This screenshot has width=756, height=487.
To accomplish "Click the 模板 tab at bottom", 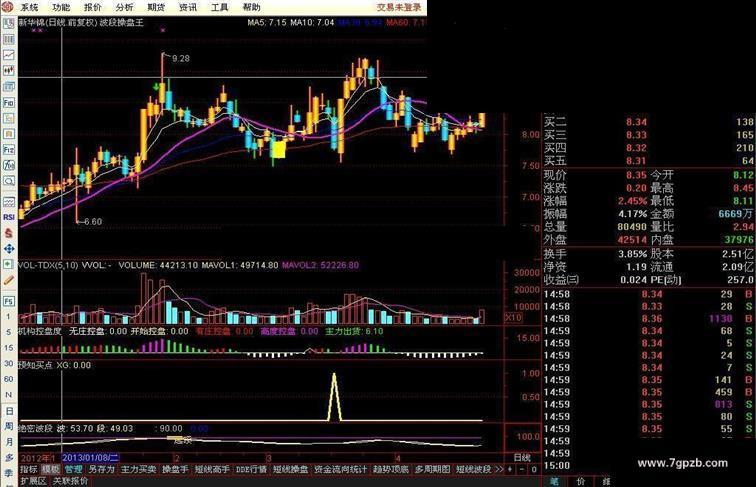I will point(50,469).
